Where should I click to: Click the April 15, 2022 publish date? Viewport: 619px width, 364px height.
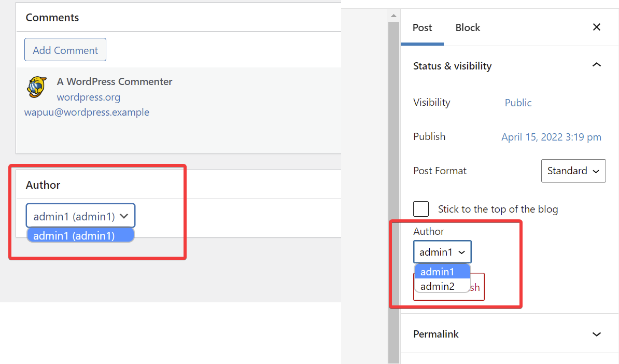551,136
